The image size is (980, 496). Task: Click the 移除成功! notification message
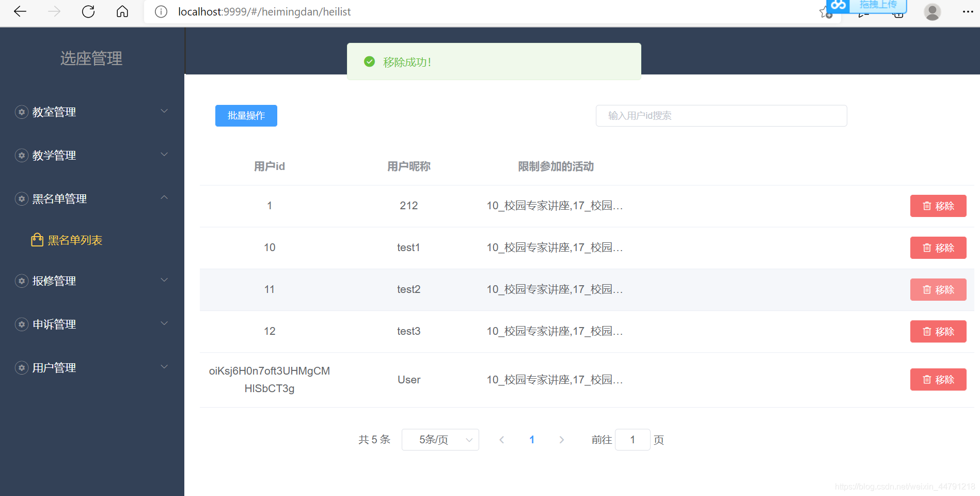pos(407,62)
